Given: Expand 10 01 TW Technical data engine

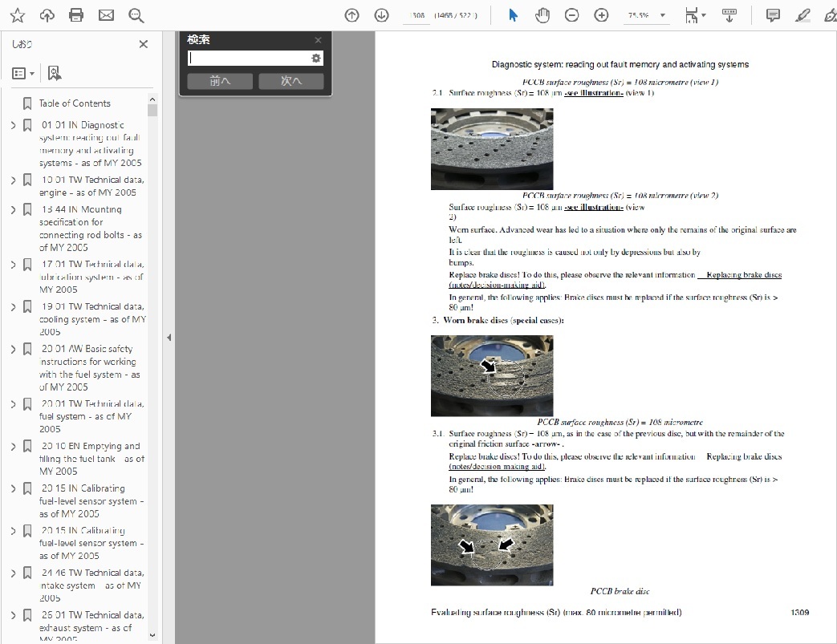Looking at the screenshot, I should click(x=14, y=180).
